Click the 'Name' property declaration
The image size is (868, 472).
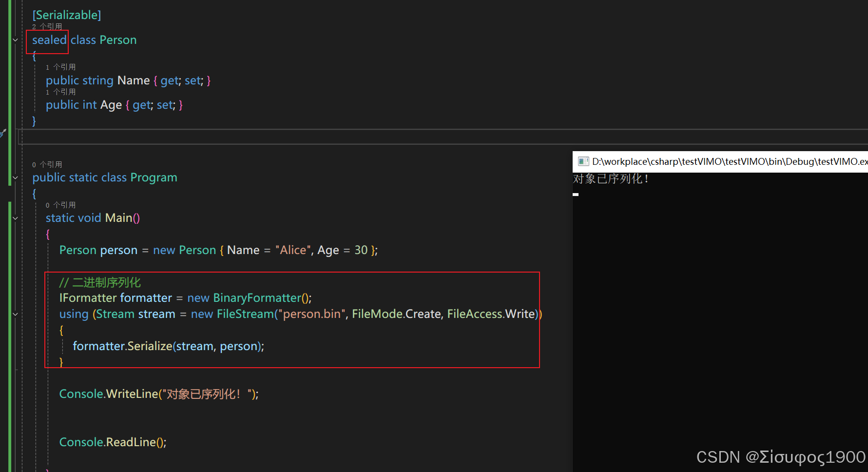(134, 80)
